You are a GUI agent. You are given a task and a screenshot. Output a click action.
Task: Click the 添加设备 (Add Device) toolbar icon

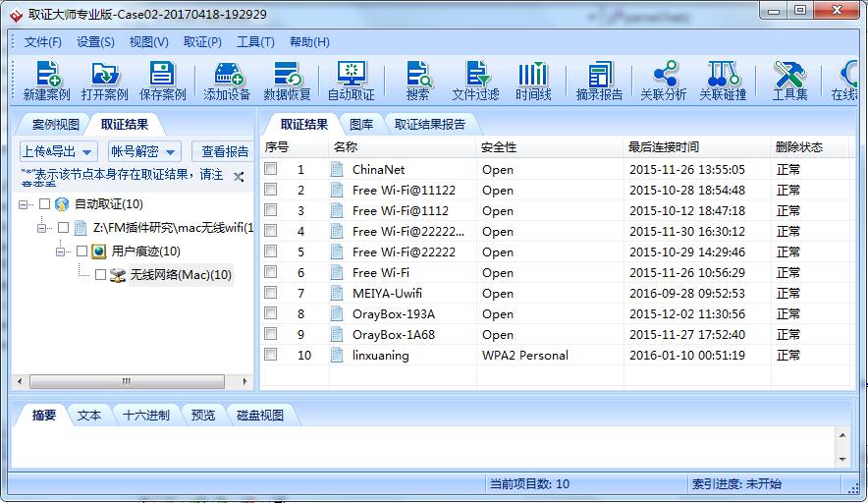(x=227, y=81)
